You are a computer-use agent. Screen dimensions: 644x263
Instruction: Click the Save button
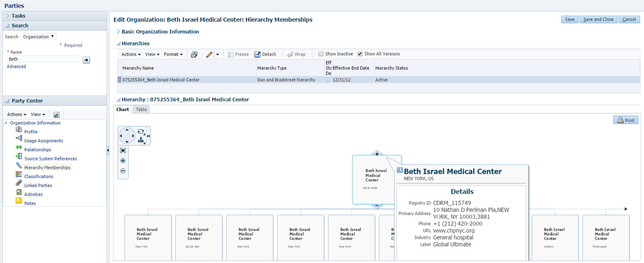(570, 19)
